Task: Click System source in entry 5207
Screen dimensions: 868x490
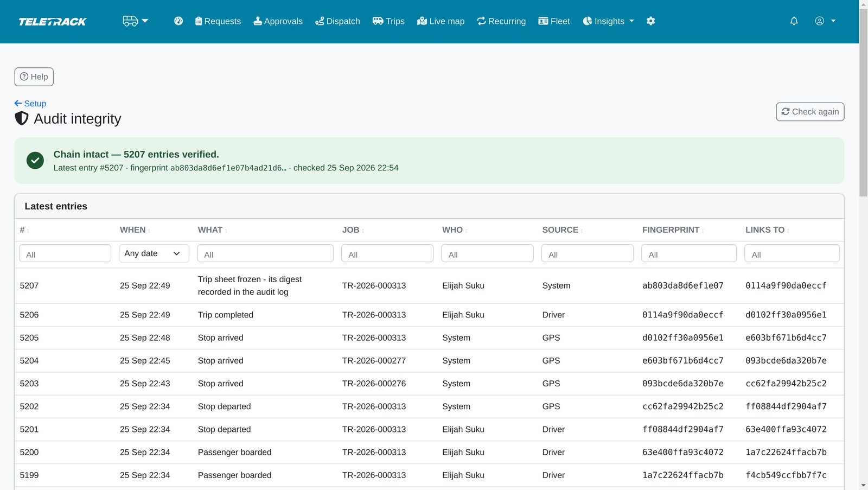Action: tap(556, 286)
